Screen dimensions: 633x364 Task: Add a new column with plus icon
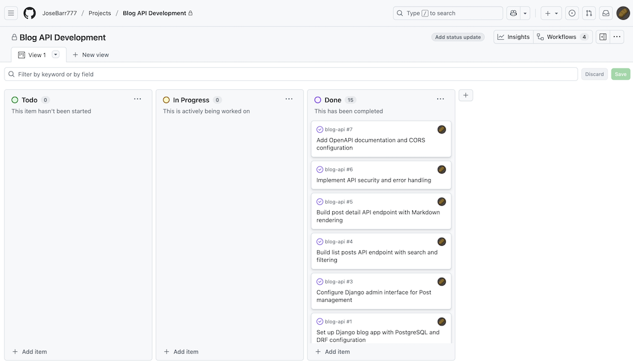click(466, 96)
